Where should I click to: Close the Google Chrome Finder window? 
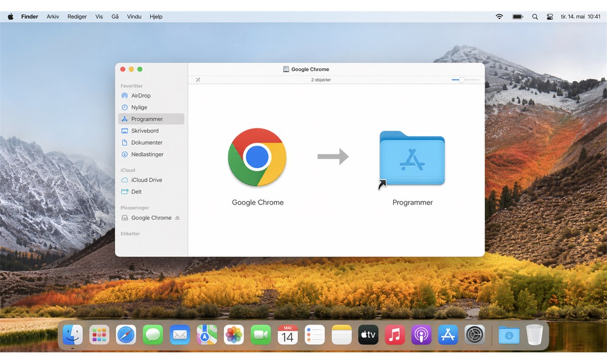(x=123, y=69)
